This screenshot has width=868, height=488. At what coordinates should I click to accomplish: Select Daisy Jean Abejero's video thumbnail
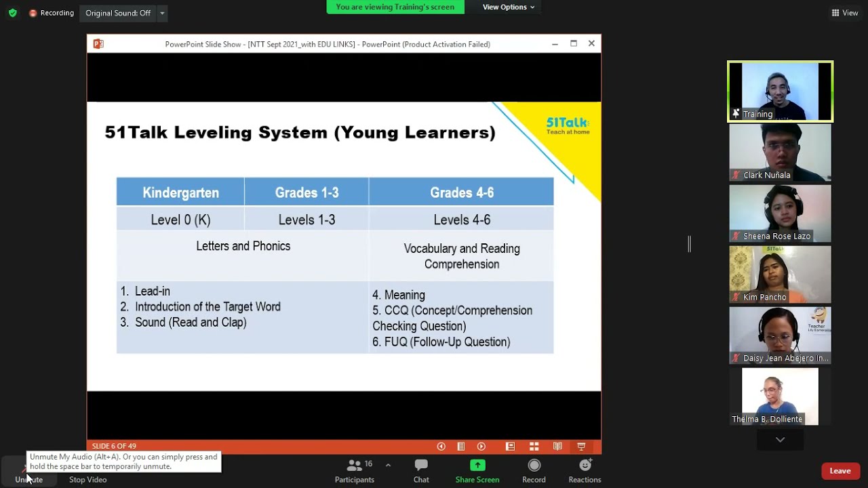point(780,335)
